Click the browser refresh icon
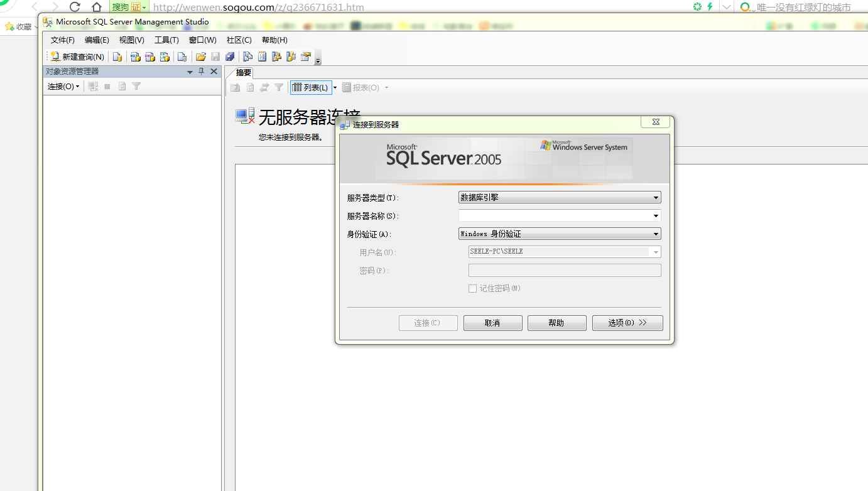The height and width of the screenshot is (491, 868). (75, 7)
